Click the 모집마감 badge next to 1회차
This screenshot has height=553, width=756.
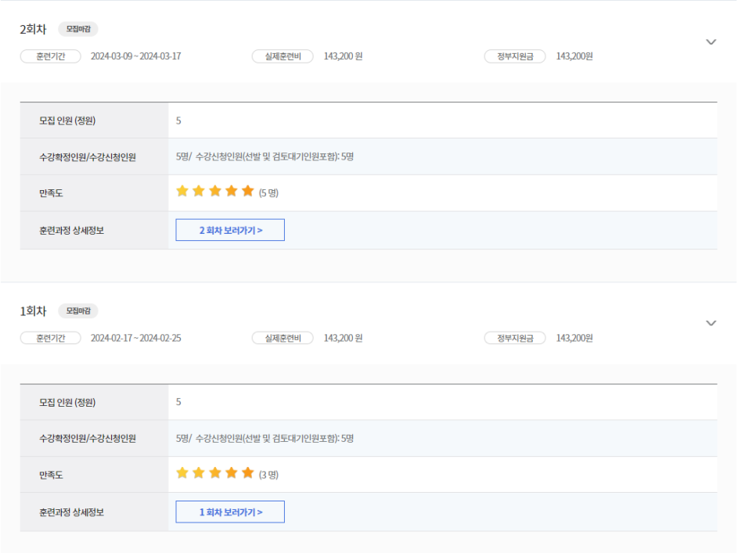tap(77, 311)
